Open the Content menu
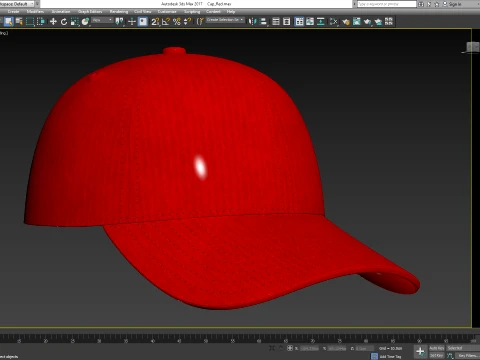 (x=213, y=11)
